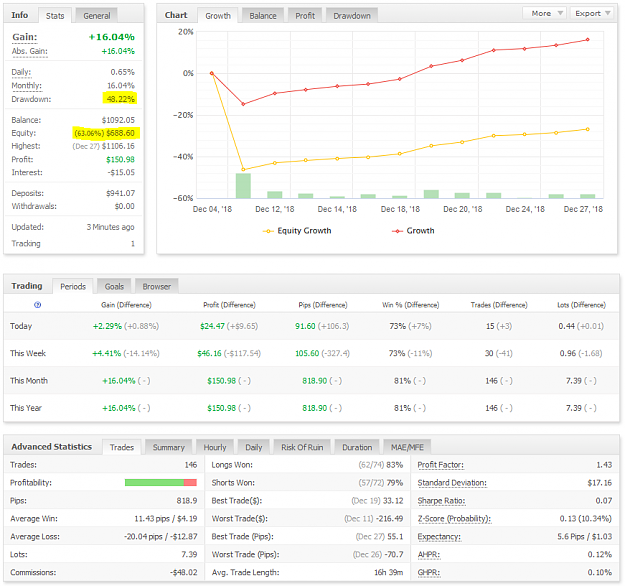Click the Best Trade($) value 33.12
Viewport: 625px width, 586px height.
point(395,501)
